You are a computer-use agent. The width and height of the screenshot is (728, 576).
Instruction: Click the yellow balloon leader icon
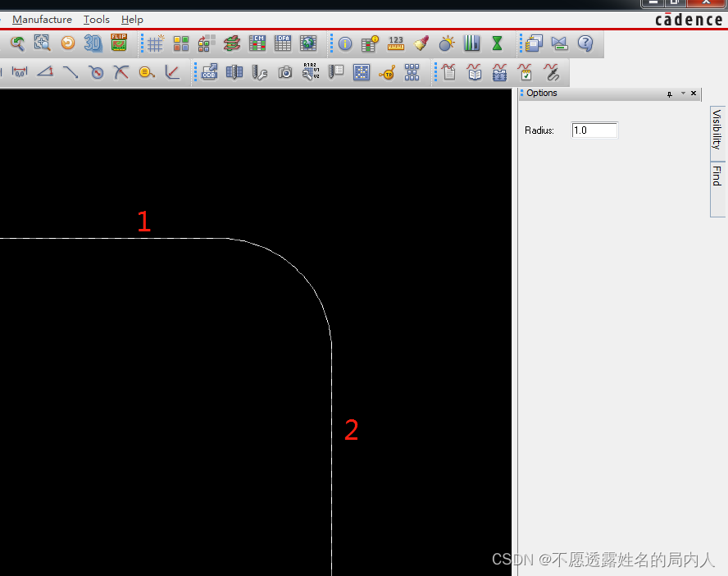click(147, 72)
